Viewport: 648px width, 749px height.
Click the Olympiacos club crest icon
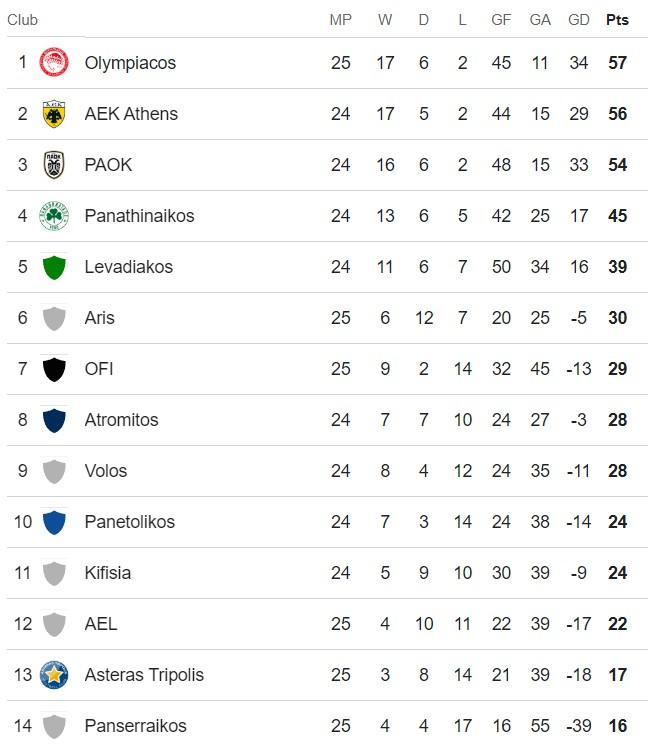(x=54, y=63)
